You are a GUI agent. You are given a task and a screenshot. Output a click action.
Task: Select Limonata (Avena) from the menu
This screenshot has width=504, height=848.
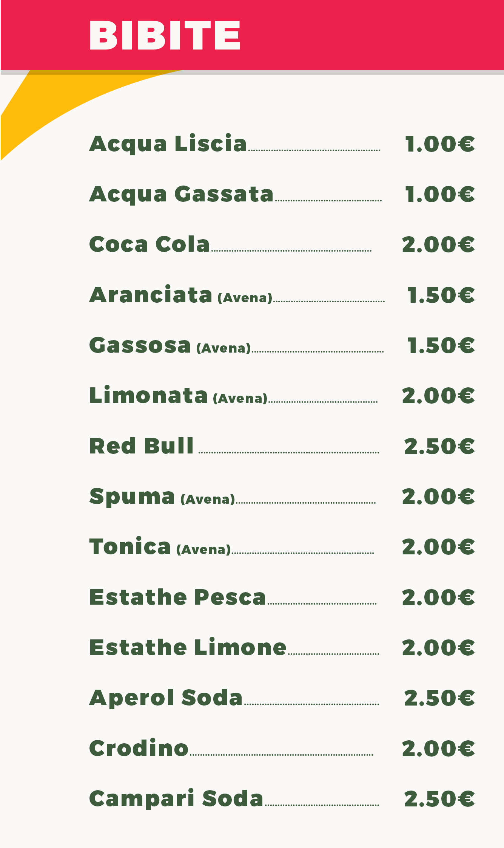[x=179, y=396]
